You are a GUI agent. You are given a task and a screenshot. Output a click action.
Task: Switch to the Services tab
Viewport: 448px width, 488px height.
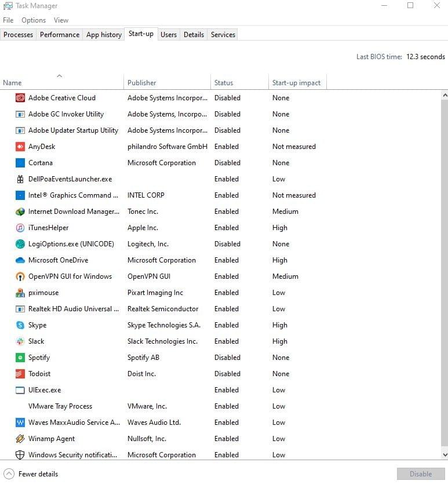coord(223,35)
